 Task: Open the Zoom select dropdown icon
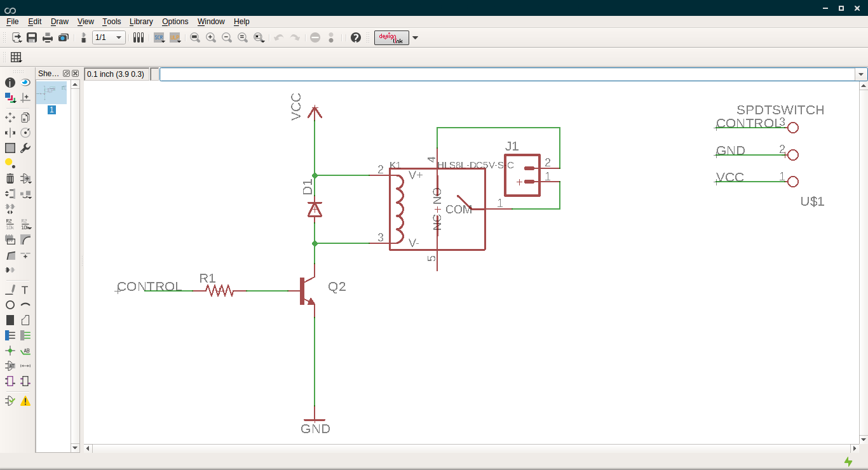[259, 37]
